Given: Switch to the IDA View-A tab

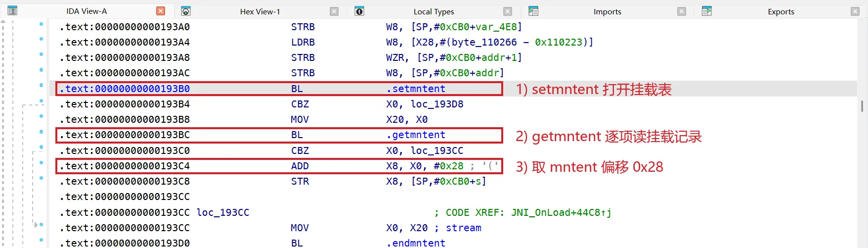Looking at the screenshot, I should coord(87,11).
